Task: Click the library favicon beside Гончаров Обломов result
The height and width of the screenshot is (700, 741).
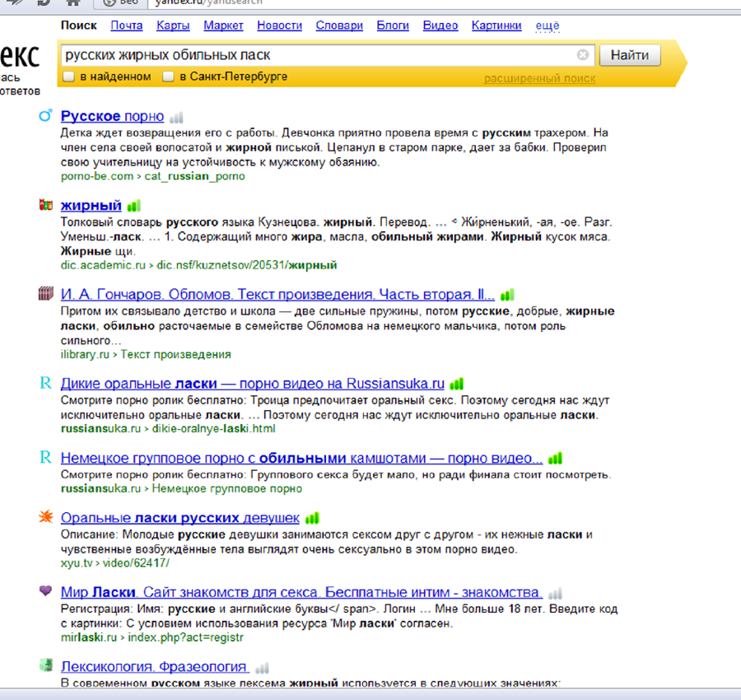Action: click(x=45, y=293)
